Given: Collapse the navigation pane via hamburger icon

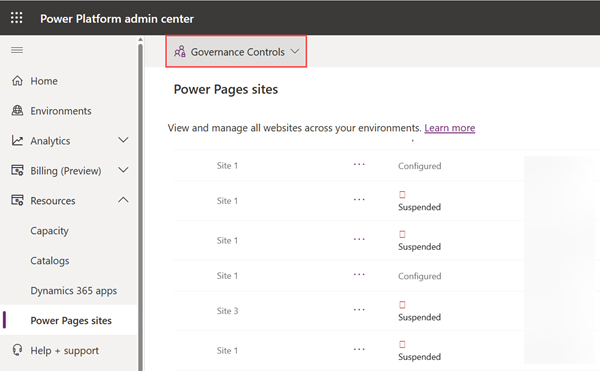Looking at the screenshot, I should [x=17, y=50].
